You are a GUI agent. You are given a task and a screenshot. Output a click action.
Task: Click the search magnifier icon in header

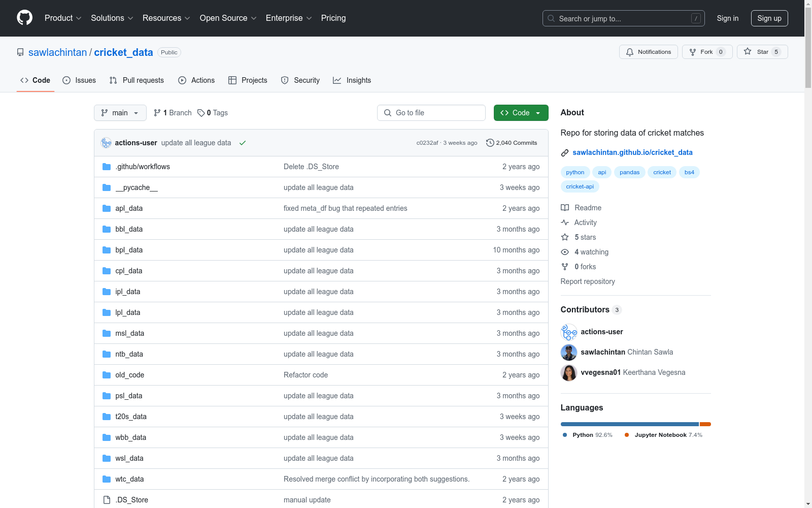pyautogui.click(x=551, y=18)
